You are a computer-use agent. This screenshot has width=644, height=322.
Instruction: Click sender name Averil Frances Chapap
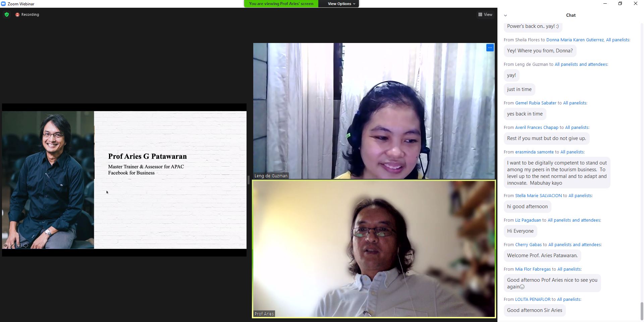tap(537, 127)
